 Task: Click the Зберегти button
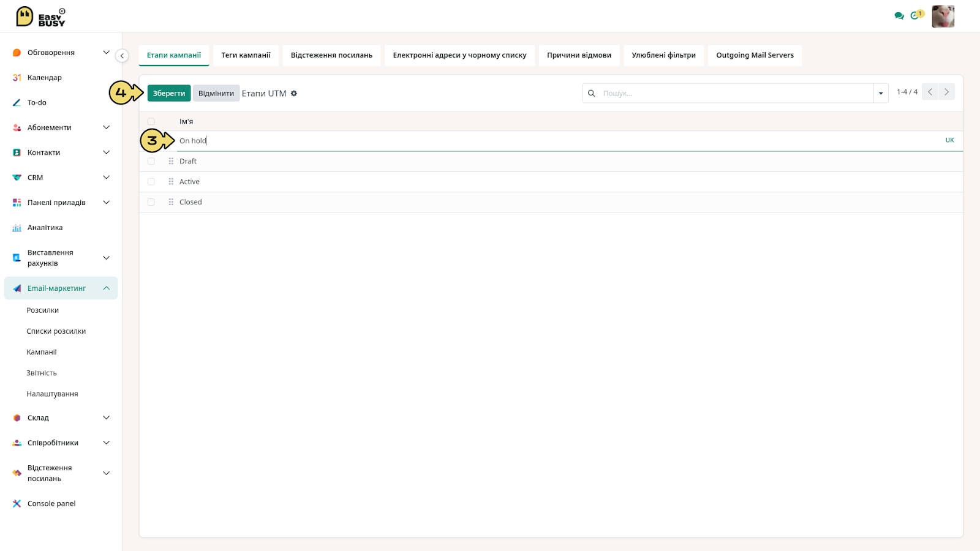(169, 94)
